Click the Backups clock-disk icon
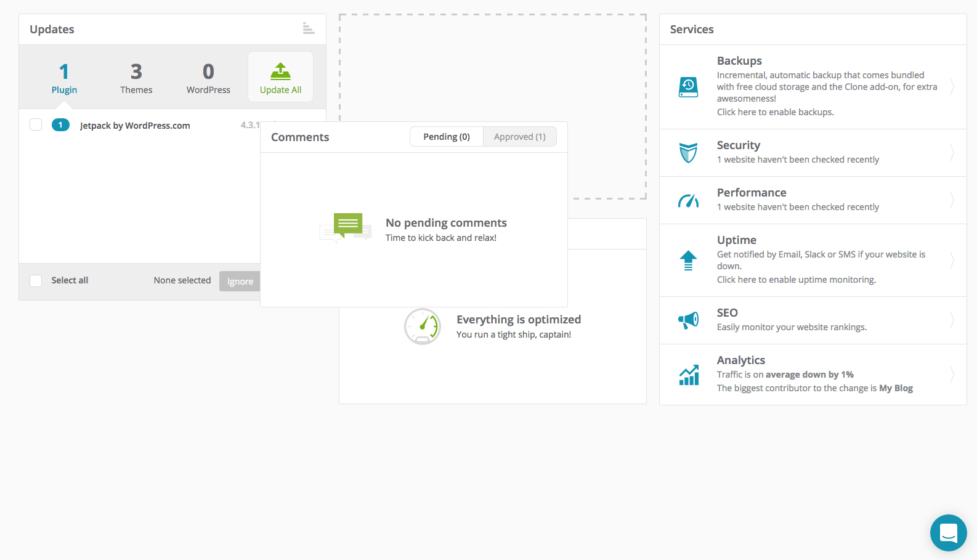 (688, 87)
